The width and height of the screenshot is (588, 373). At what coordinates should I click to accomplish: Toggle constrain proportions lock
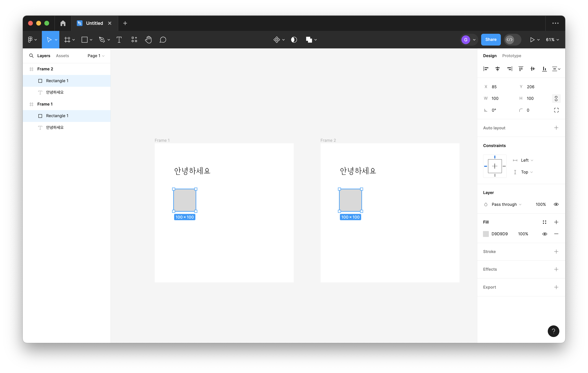[x=556, y=98]
